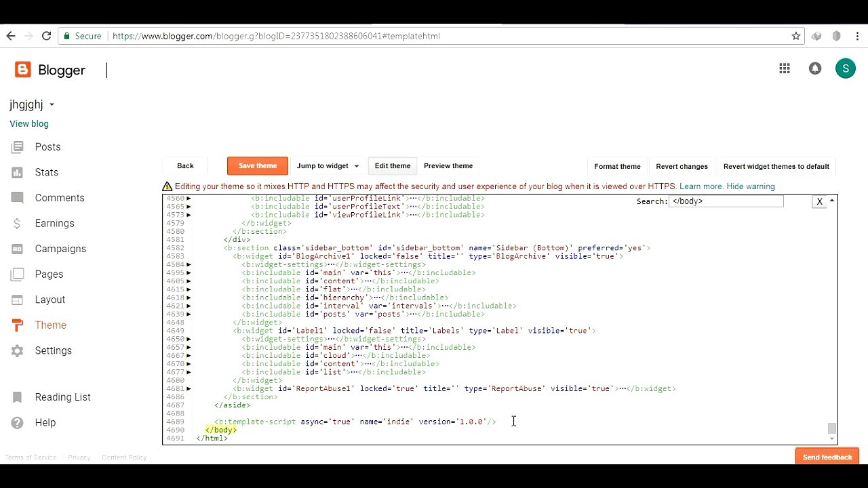Open Reading List in the sidebar
Screen dimensions: 868x488
point(63,397)
